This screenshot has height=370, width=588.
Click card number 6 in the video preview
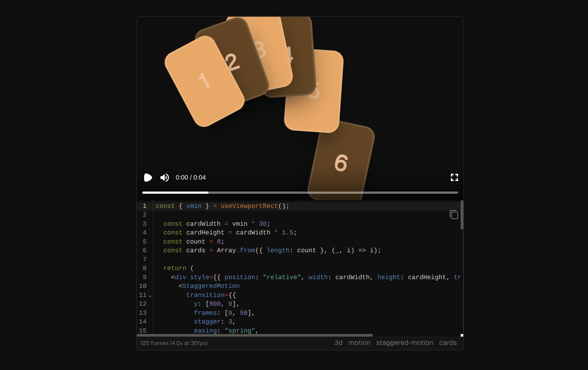pyautogui.click(x=340, y=164)
